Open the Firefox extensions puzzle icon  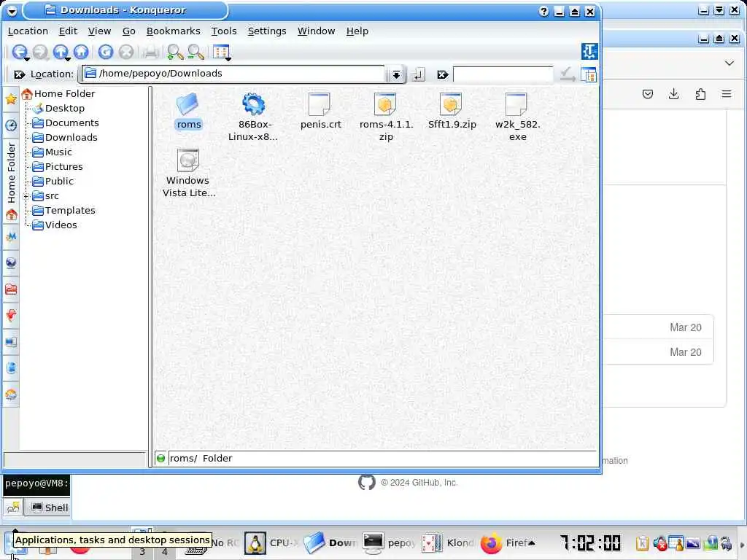(x=700, y=94)
